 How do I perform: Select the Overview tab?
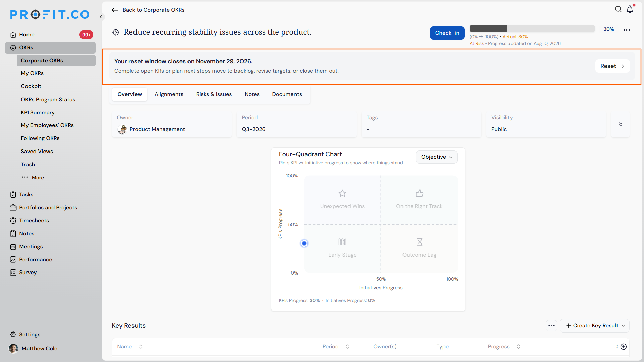click(x=129, y=94)
